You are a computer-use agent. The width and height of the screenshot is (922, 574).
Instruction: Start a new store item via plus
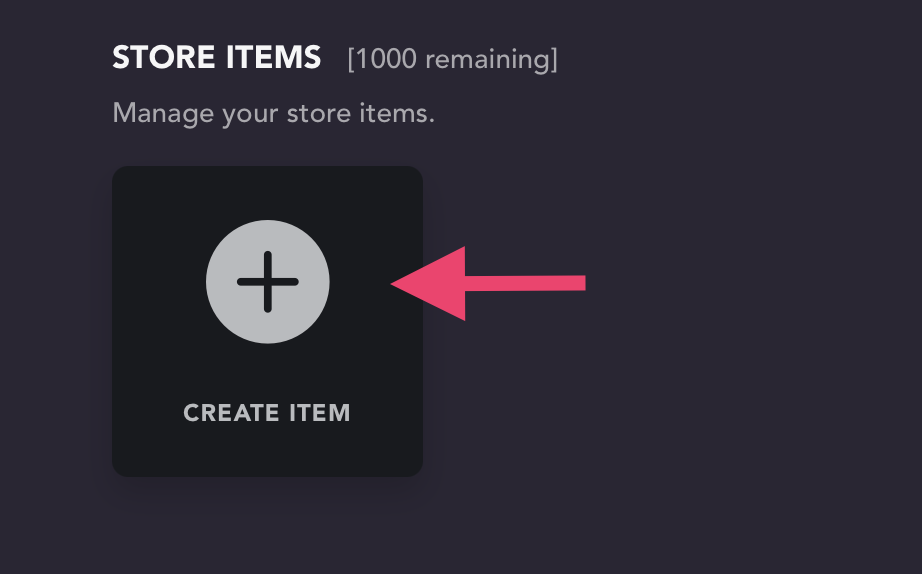tap(267, 282)
